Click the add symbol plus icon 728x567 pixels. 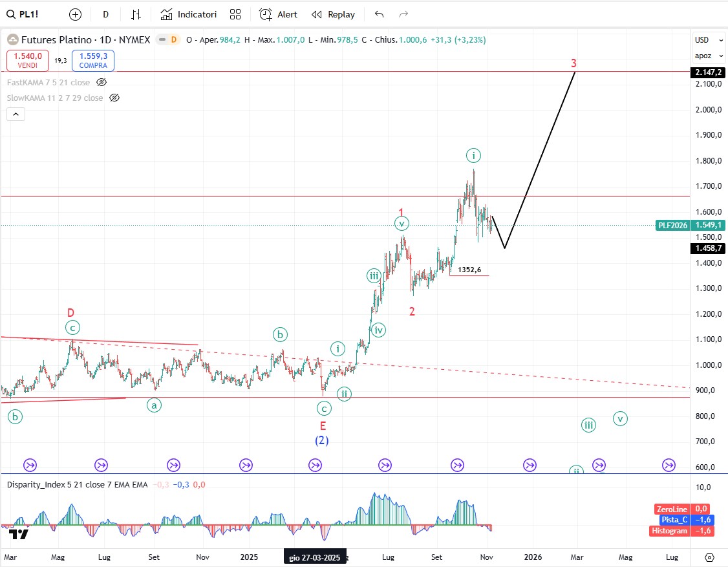(76, 14)
